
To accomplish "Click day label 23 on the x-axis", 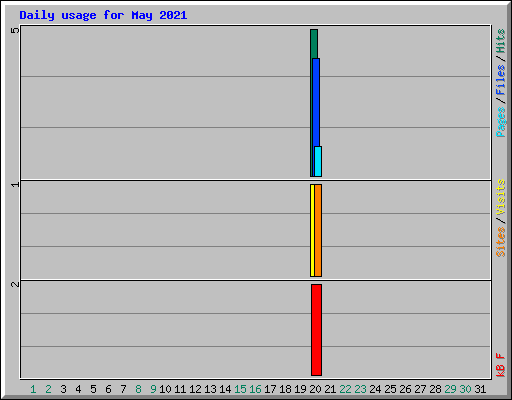I will [360, 389].
